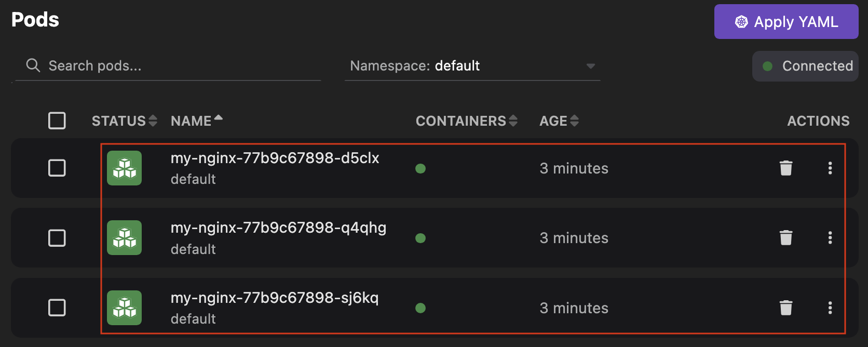Click the green pod icon for my-nginx-77b9c67898-d5clx
The height and width of the screenshot is (347, 868).
124,168
